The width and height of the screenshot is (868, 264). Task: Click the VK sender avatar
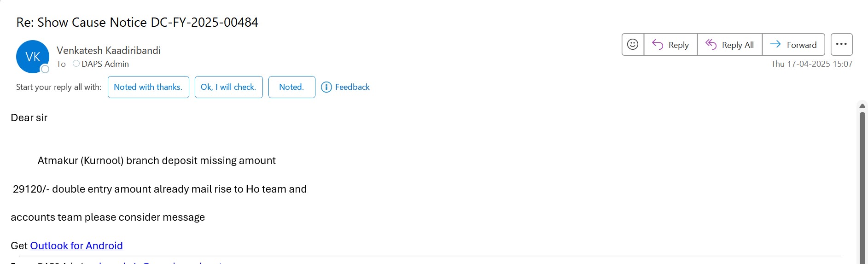32,57
